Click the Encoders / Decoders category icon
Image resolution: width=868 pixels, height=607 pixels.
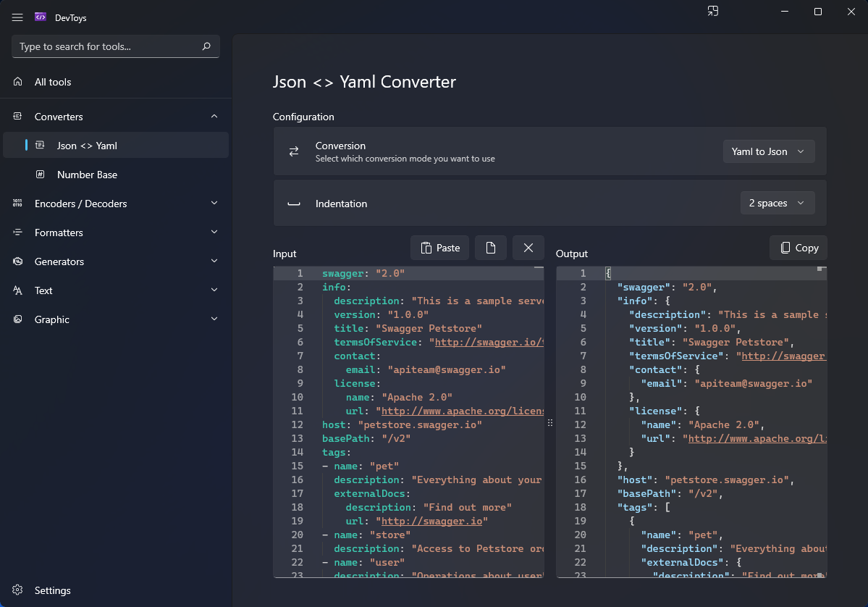[x=17, y=203]
